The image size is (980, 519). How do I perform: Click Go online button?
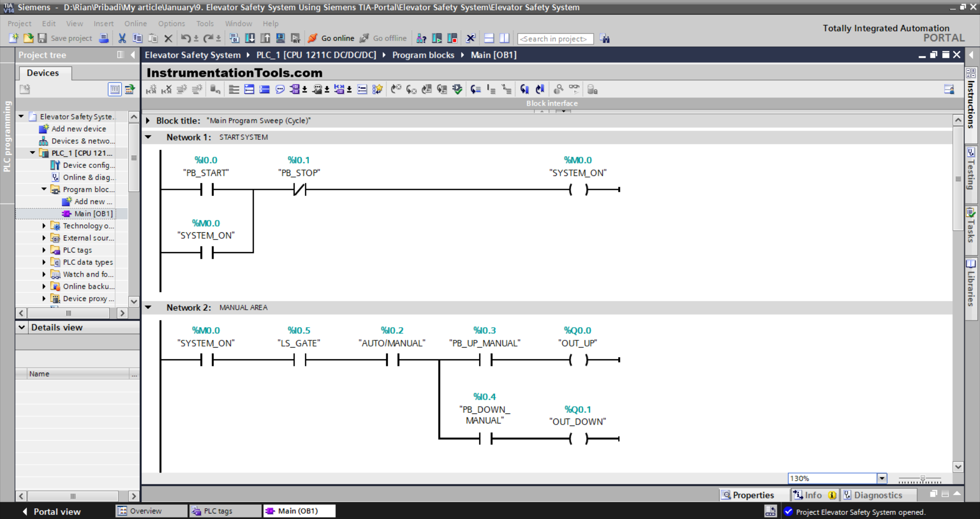(x=331, y=38)
